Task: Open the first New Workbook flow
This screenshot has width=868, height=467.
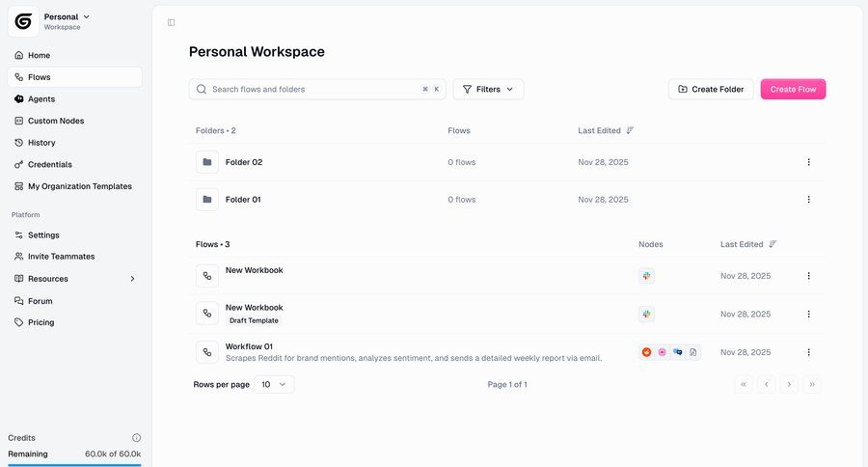Action: point(254,270)
